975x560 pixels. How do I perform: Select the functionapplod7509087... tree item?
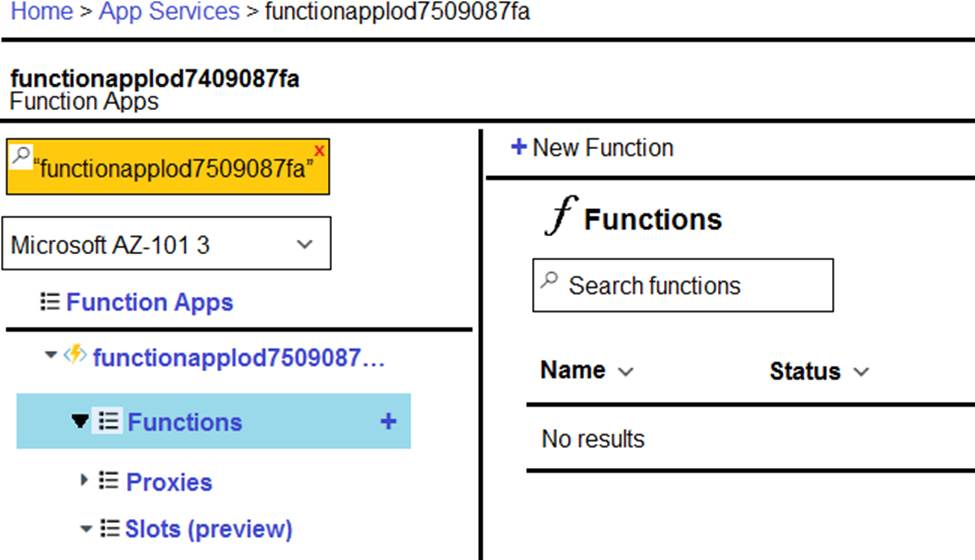point(238,358)
